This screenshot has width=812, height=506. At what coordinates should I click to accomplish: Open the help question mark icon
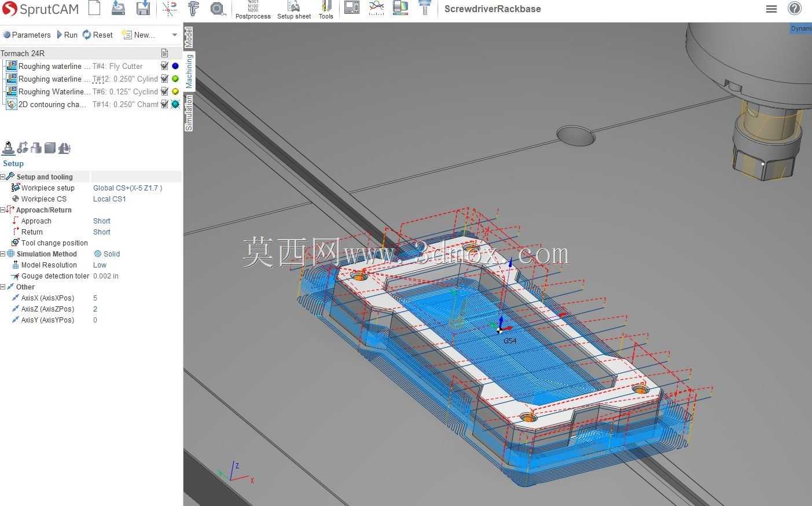coord(795,9)
